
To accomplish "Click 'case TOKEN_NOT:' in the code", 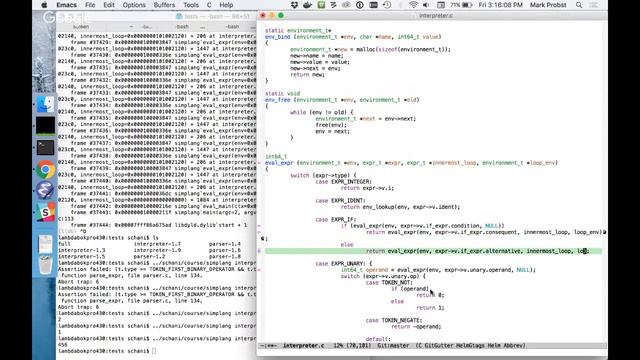I will [389, 282].
